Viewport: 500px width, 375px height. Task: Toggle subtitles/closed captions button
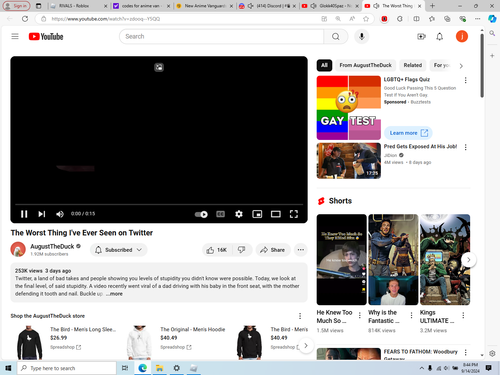220,214
